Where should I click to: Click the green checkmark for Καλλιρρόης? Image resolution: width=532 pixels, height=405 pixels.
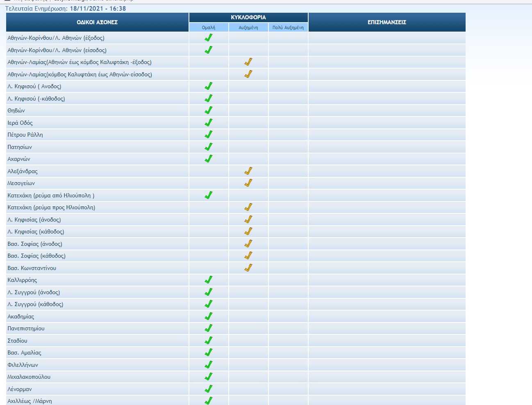(x=209, y=280)
